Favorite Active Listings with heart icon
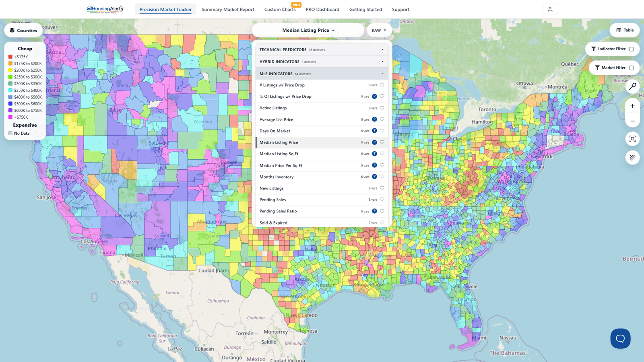This screenshot has height=362, width=644. click(x=382, y=108)
